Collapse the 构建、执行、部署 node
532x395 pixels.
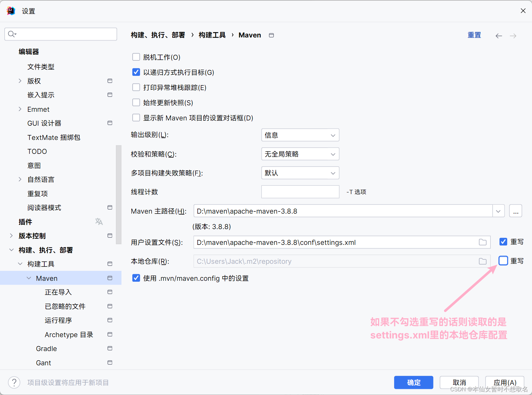[x=11, y=250]
